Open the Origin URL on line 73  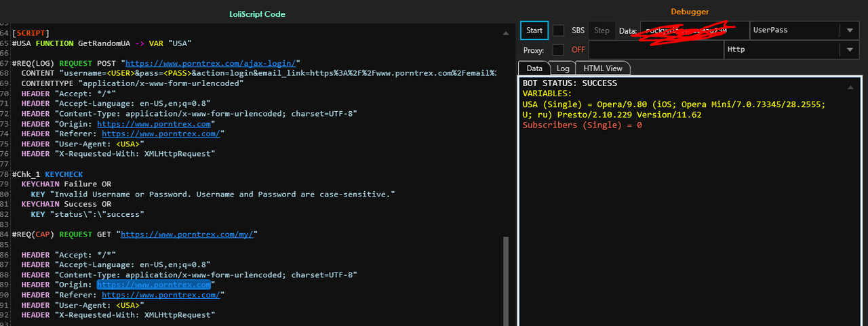point(154,124)
